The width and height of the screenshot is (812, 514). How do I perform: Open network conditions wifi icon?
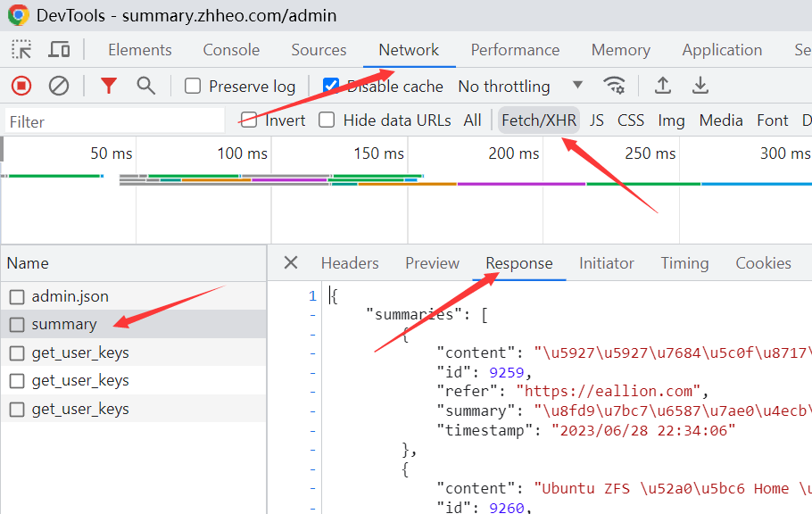pyautogui.click(x=614, y=86)
